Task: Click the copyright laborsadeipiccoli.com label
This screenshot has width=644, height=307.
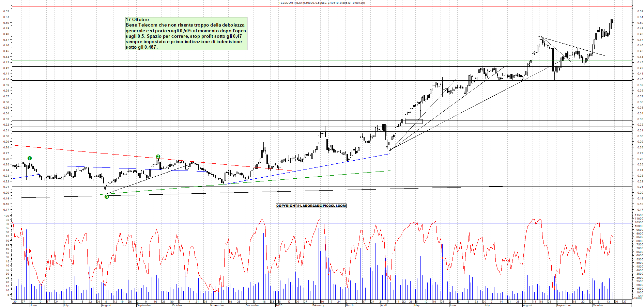Action: [311, 206]
